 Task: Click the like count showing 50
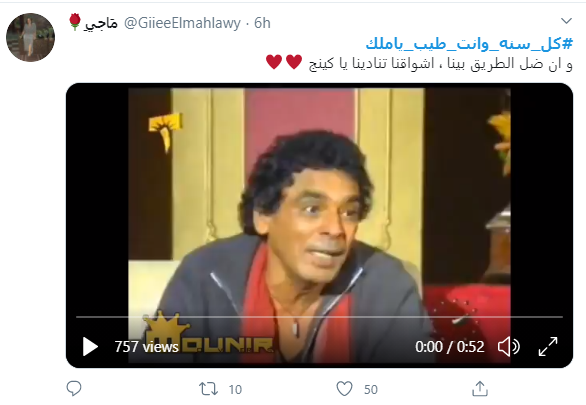point(370,390)
